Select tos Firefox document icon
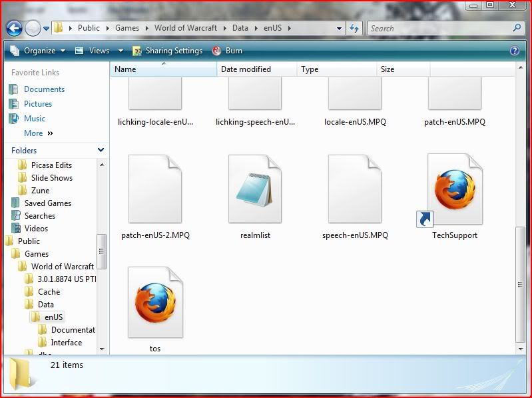Screen dimensions: 532x398 pyautogui.click(x=155, y=302)
